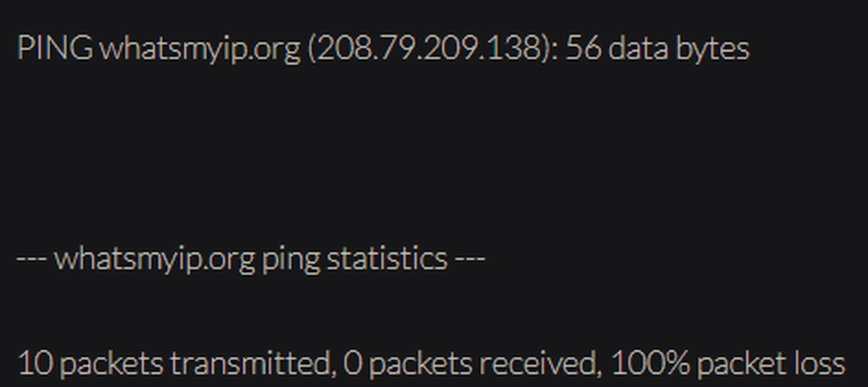
Task: Click the word statistics
Action: [387, 260]
